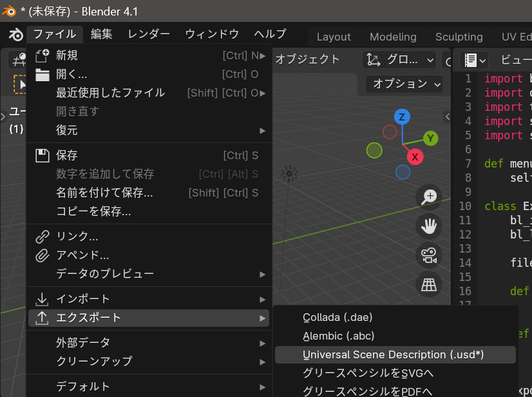The height and width of the screenshot is (397, 532).
Task: Export as Universal Scene Description (.usd*)
Action: point(395,355)
